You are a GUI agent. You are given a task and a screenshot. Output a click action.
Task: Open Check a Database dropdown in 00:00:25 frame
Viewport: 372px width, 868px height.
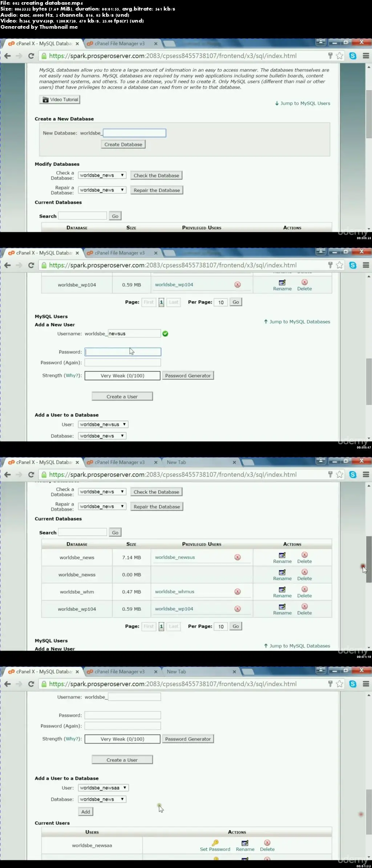click(102, 175)
